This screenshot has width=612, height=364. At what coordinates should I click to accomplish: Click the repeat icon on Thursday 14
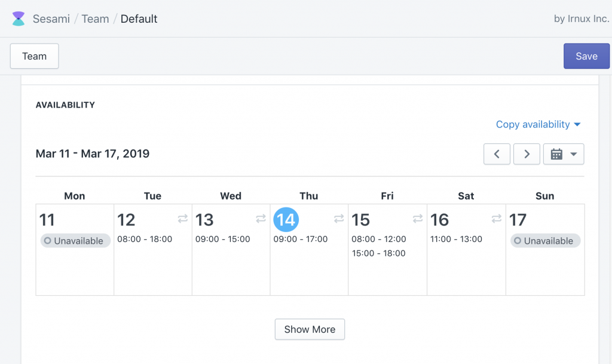pos(339,219)
